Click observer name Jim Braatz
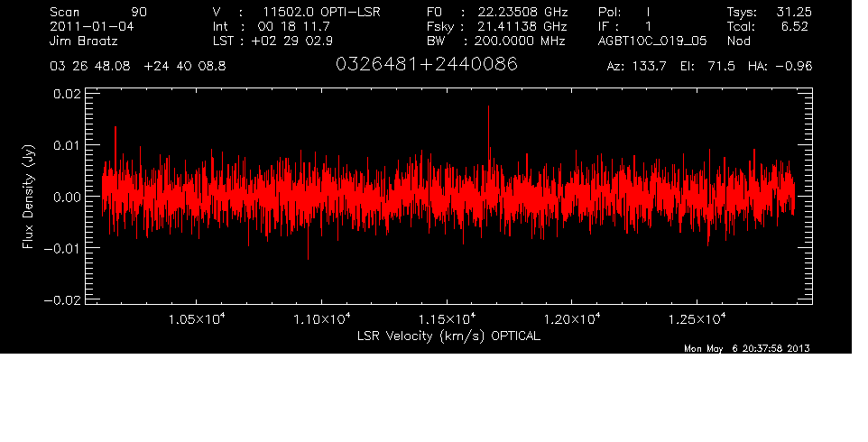This screenshot has height=442, width=868. tap(84, 41)
